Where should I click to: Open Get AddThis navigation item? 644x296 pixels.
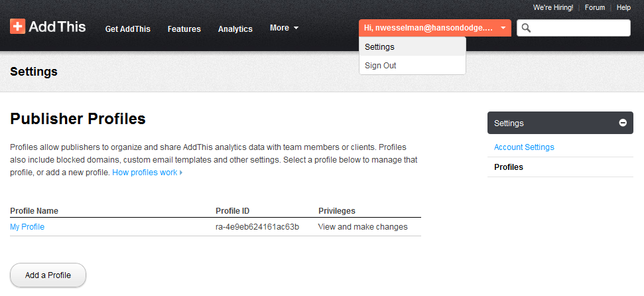[x=127, y=29]
